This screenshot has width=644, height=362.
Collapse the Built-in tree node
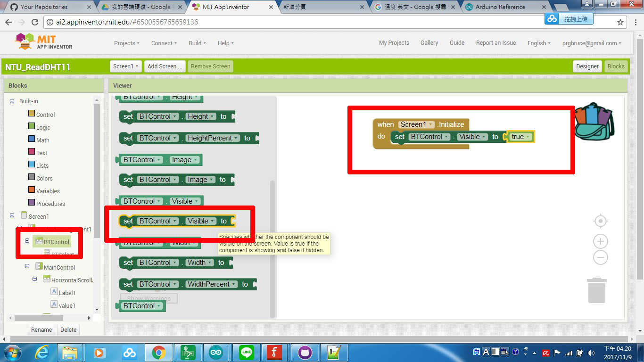(x=12, y=101)
